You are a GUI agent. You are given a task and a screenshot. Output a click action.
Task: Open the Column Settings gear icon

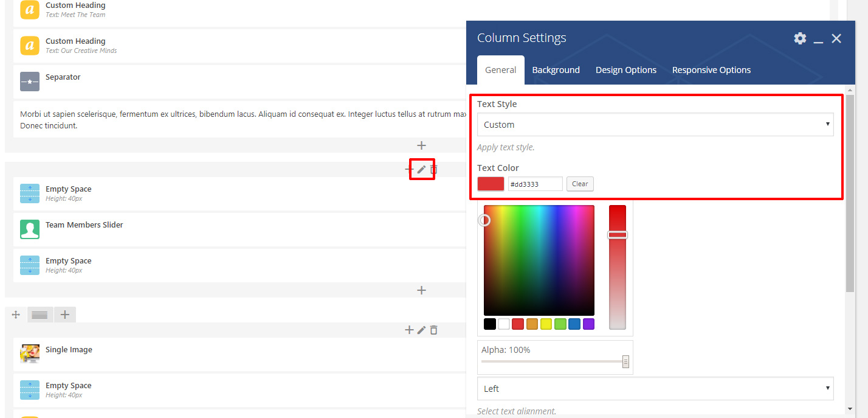[x=800, y=38]
